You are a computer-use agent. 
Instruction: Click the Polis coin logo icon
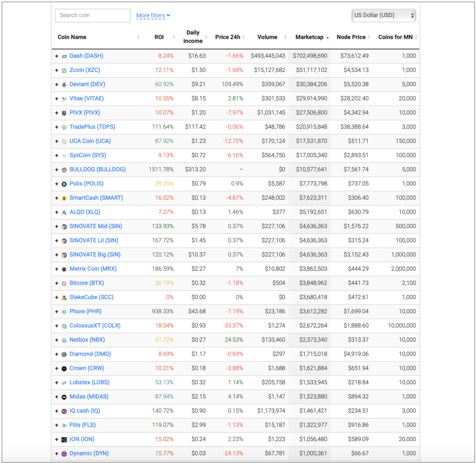64,184
